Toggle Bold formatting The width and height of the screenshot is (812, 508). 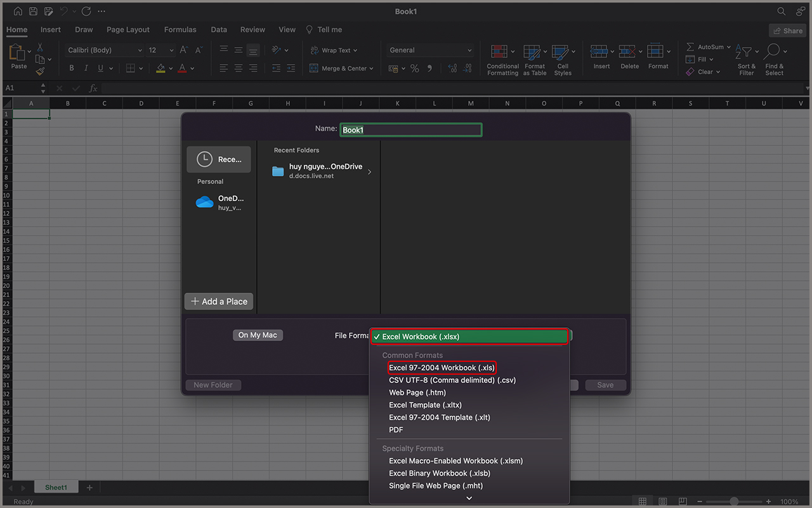[x=72, y=68]
